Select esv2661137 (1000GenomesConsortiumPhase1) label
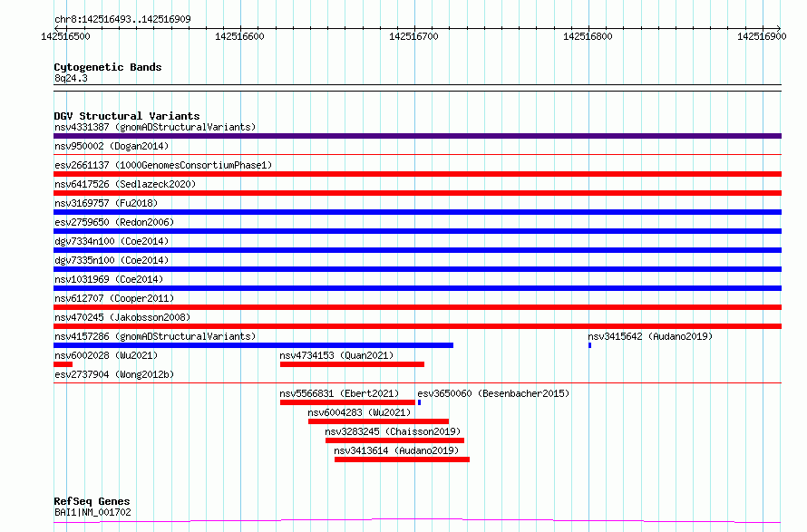This screenshot has width=807, height=532. 163,165
